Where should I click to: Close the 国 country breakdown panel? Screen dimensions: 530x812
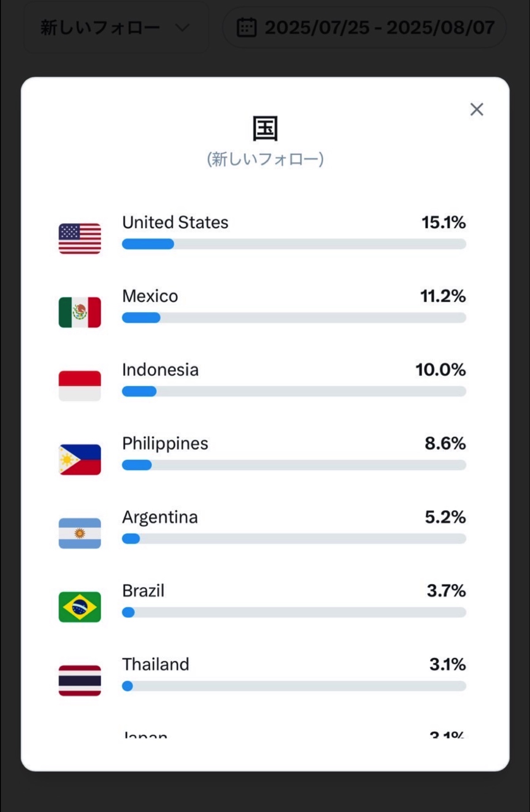477,109
